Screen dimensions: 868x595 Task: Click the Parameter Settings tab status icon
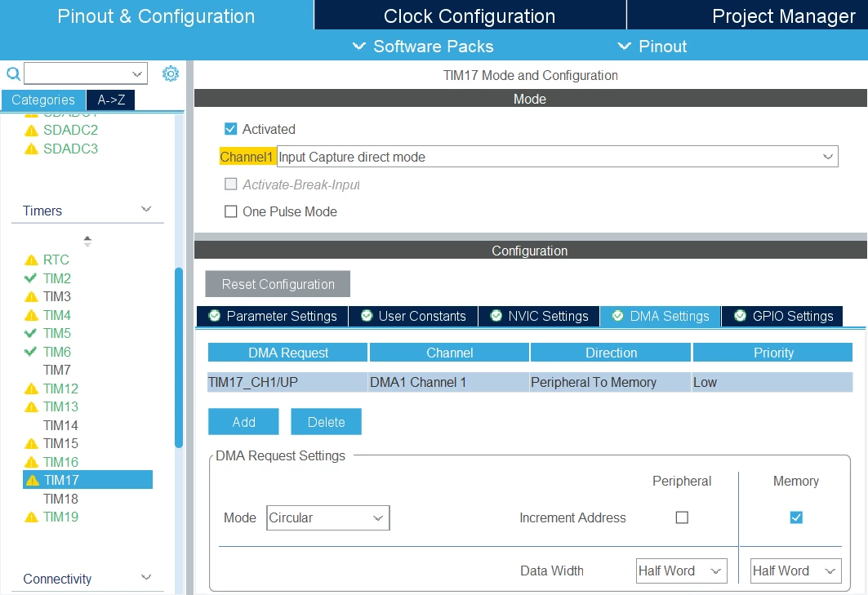click(214, 316)
